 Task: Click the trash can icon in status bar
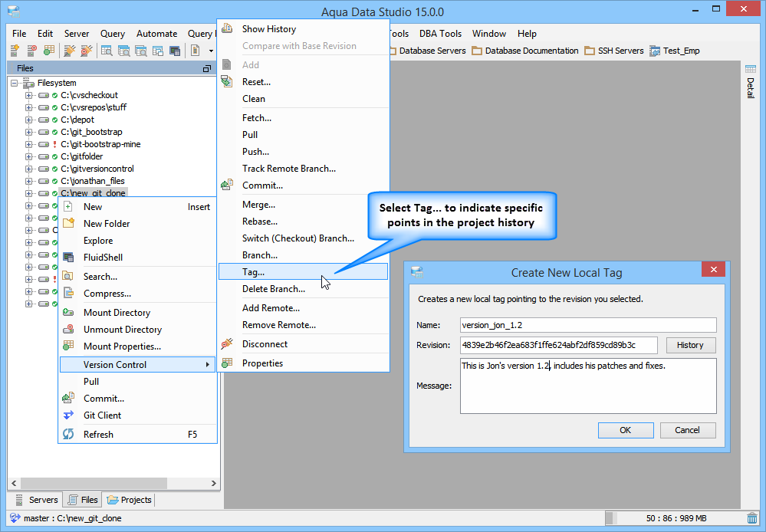pos(752,518)
